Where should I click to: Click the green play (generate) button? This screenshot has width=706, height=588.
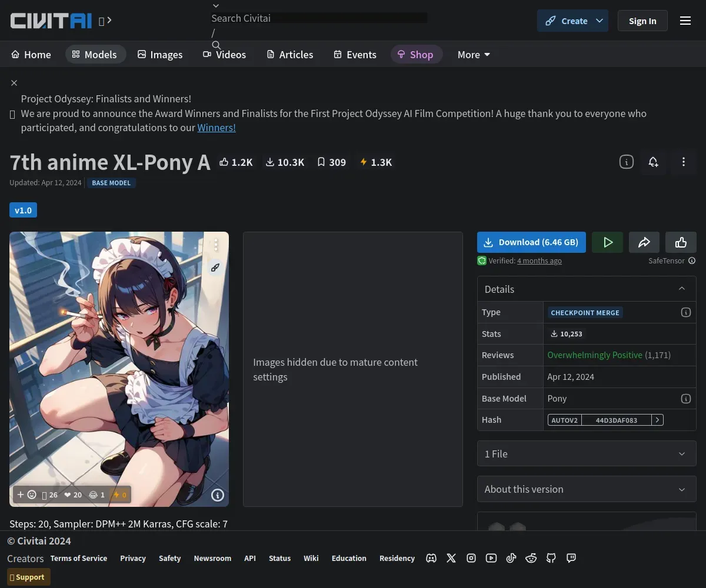click(x=608, y=242)
